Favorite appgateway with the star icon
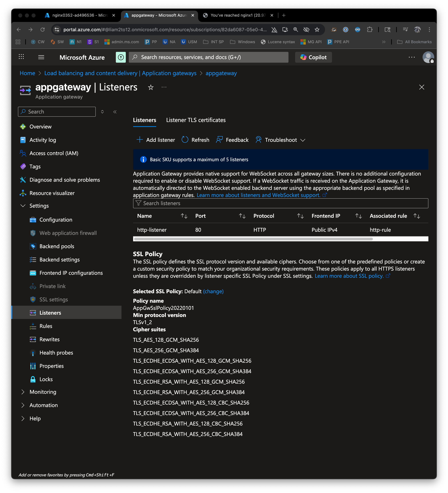Screen dimensions: 448x493 point(151,87)
